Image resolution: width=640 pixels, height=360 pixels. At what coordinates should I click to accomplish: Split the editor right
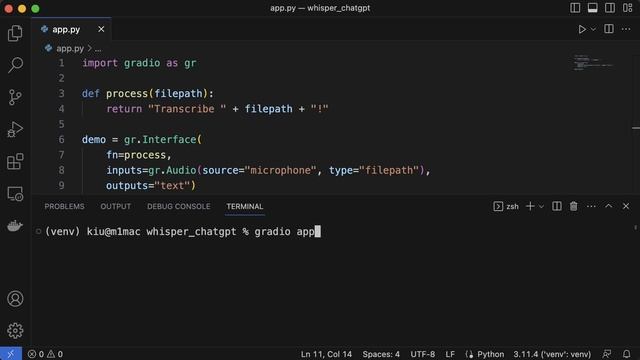(x=609, y=29)
